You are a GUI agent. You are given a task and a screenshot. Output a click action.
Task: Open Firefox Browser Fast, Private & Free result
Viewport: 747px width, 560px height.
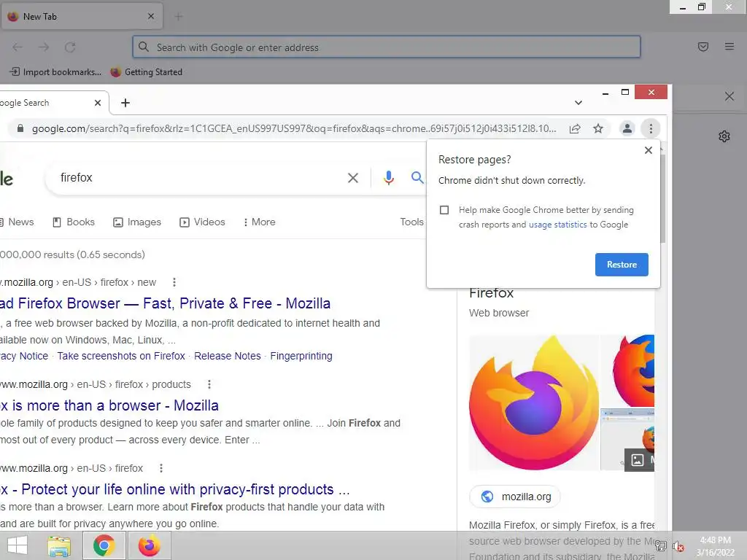[x=166, y=303]
